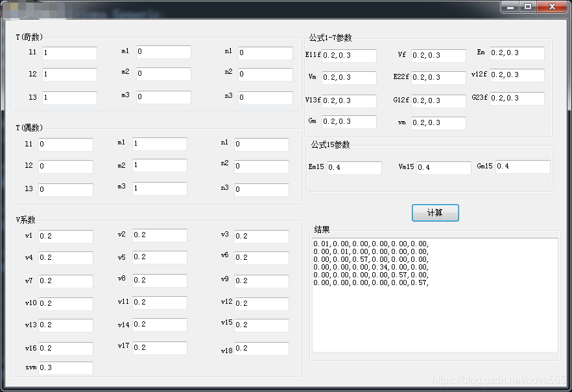Click the l3 input in T(奇数) group
572x392 pixels.
click(69, 98)
